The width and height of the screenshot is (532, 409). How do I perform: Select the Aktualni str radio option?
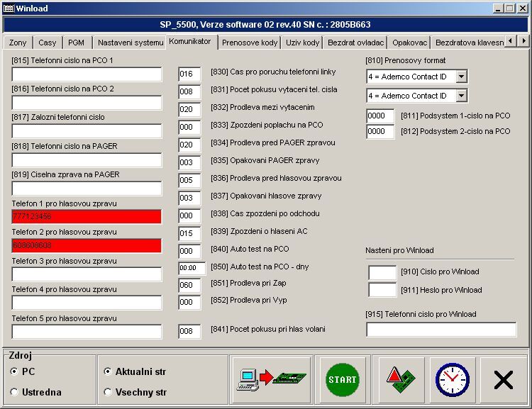[x=108, y=371]
